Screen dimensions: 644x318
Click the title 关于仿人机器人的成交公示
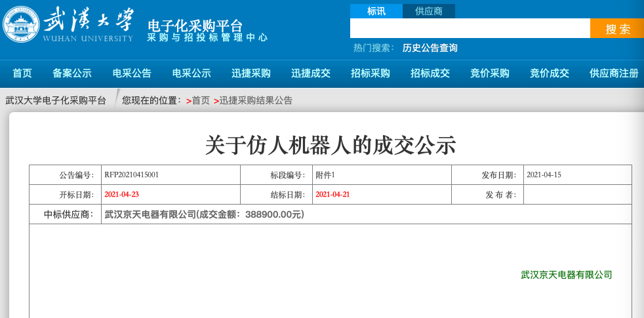[x=331, y=146]
